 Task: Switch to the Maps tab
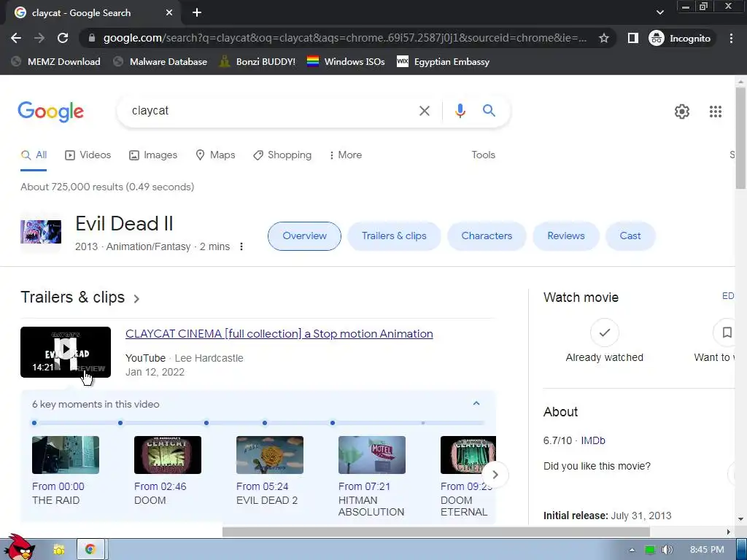[215, 155]
